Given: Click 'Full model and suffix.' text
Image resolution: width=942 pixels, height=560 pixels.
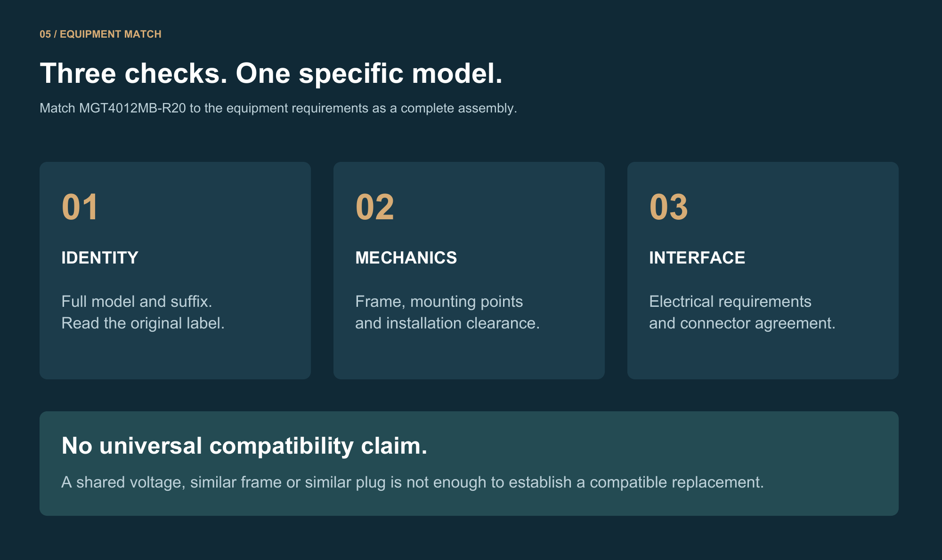Looking at the screenshot, I should (137, 301).
